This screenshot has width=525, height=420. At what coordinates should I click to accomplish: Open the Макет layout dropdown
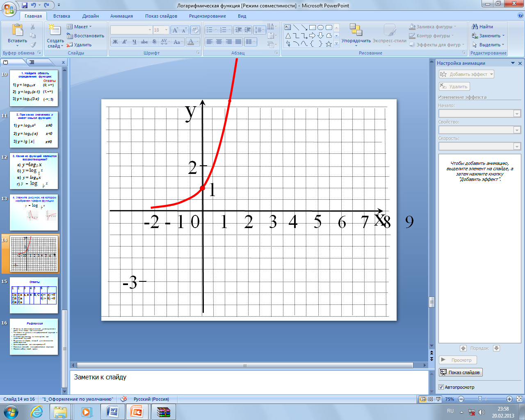coord(79,27)
